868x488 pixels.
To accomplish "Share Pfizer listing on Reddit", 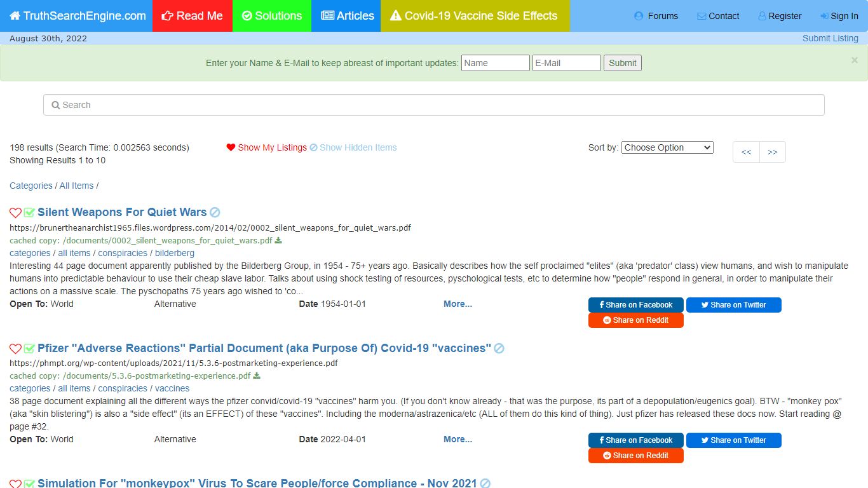I will pyautogui.click(x=636, y=456).
